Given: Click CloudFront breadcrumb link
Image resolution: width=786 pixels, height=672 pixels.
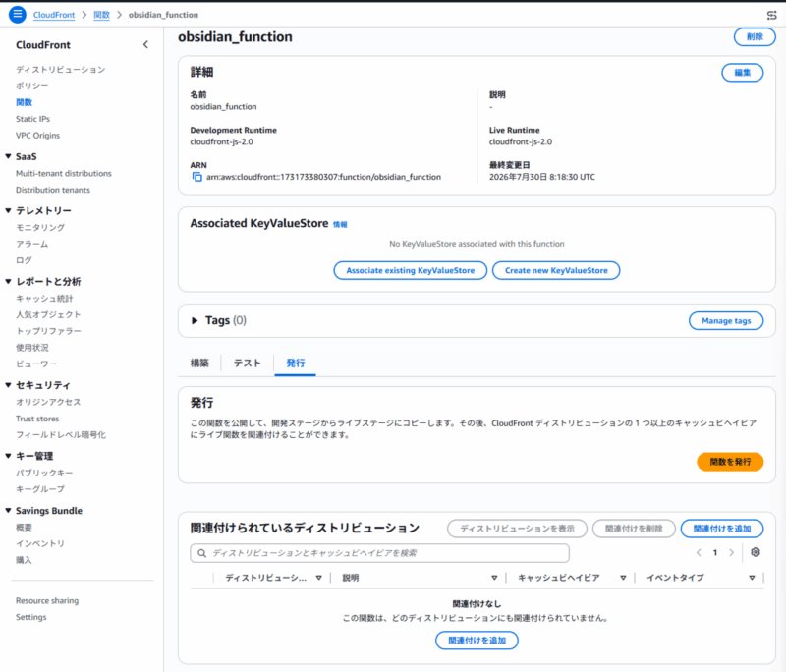Looking at the screenshot, I should coord(54,15).
